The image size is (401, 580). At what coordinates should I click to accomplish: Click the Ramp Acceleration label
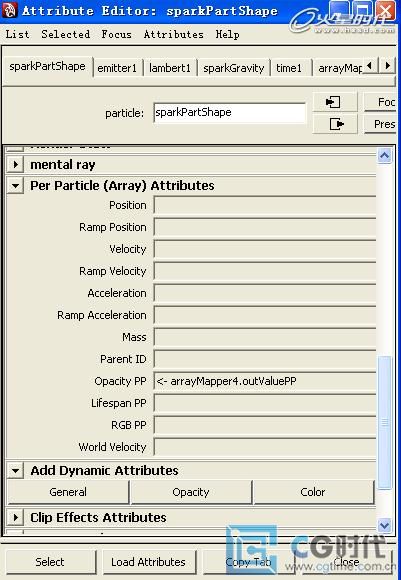(102, 315)
